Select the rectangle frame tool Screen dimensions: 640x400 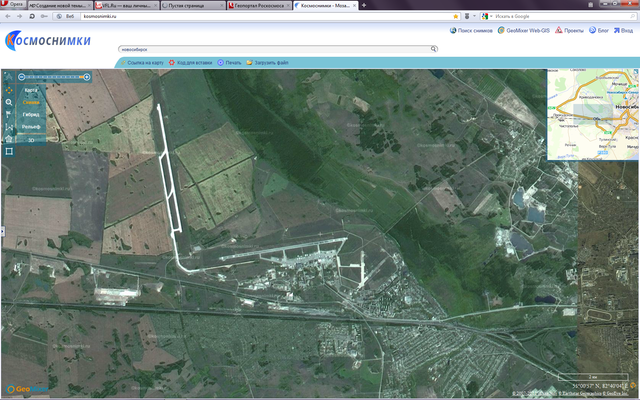click(x=9, y=151)
